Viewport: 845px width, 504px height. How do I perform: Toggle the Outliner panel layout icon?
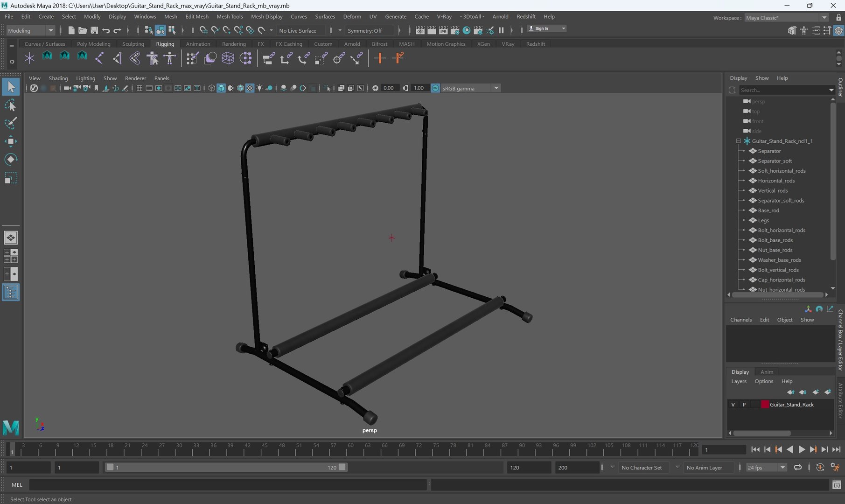click(11, 293)
